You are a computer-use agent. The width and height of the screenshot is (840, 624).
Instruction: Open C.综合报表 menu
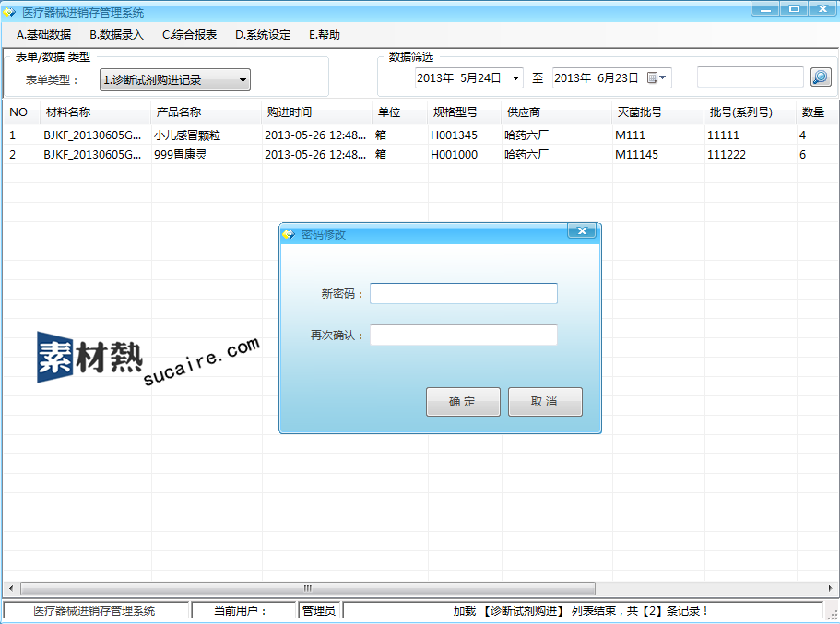[190, 35]
